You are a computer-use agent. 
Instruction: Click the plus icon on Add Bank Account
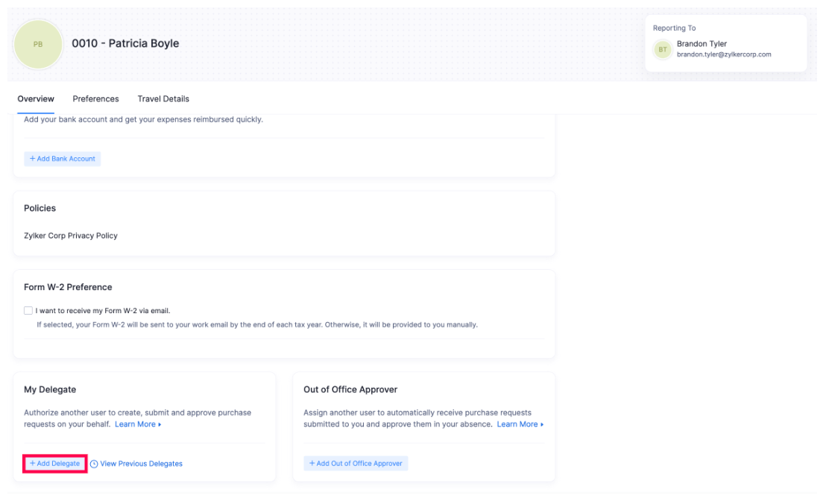pos(33,159)
